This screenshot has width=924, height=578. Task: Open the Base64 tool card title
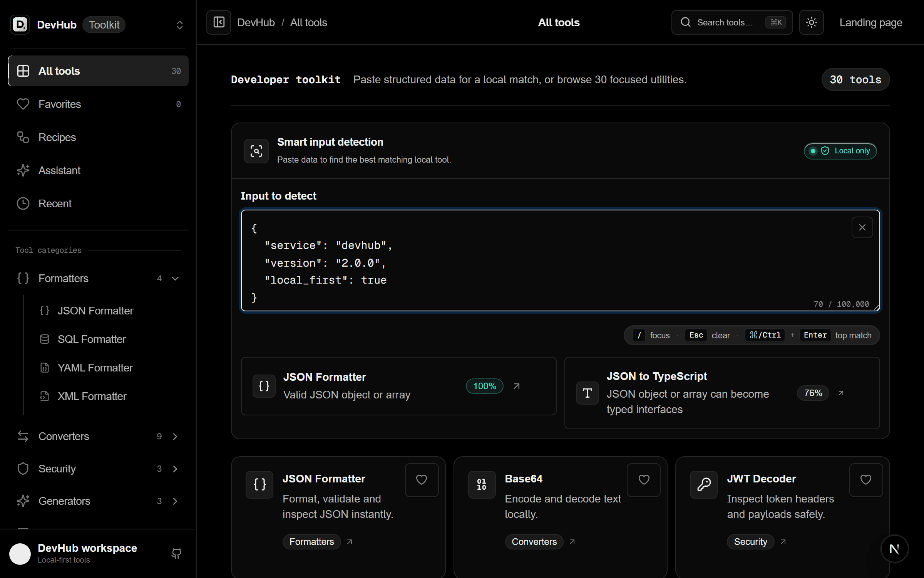(524, 479)
